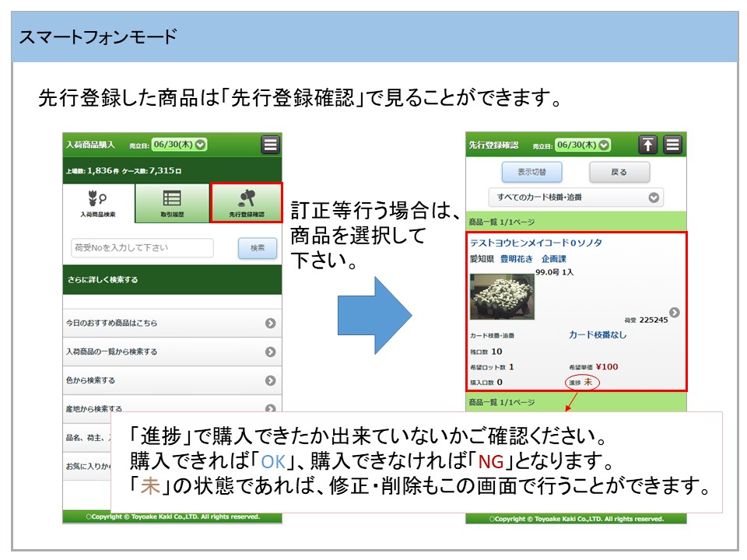This screenshot has width=747, height=560.
Task: Tap arrow icon beside 産地から検索する
Action: [x=270, y=408]
